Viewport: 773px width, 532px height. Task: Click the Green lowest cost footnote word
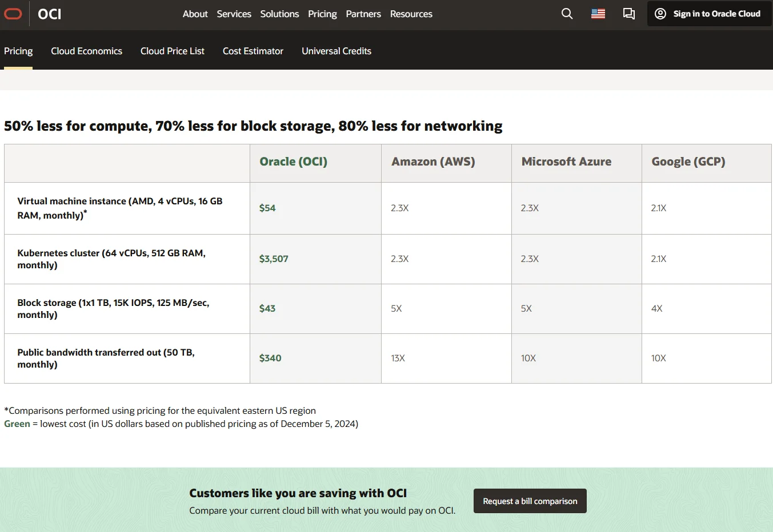pos(17,424)
